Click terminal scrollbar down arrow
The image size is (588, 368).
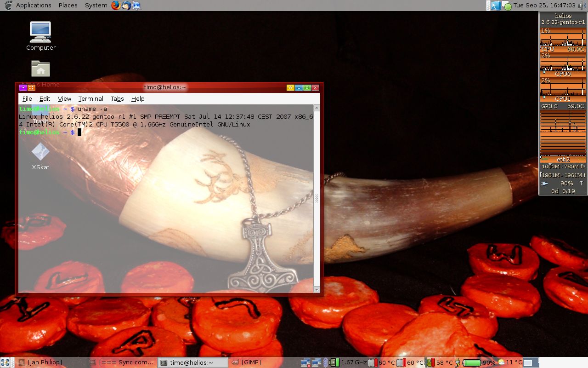317,289
